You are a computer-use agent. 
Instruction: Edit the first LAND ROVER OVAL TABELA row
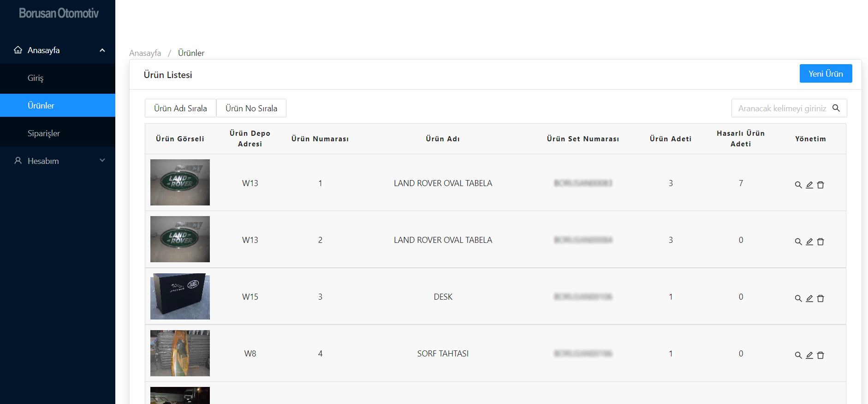click(809, 185)
